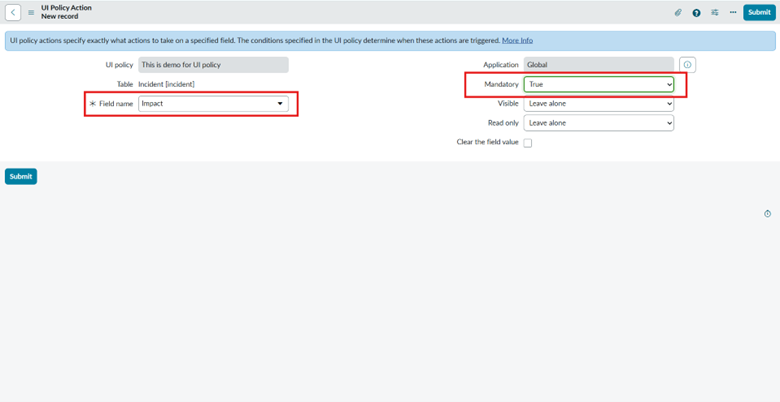Submit the record from the header
The width and height of the screenshot is (780, 402).
759,12
